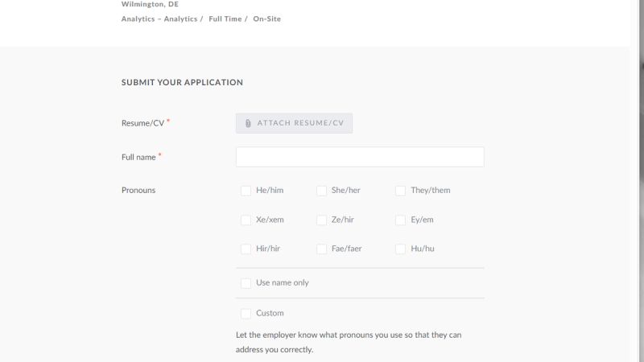Focus the Full name text field

coord(359,157)
